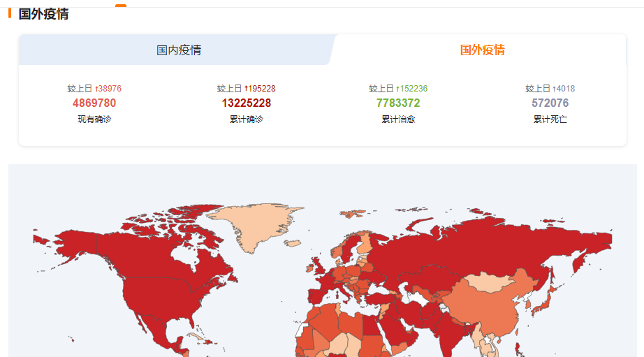
Task: Click the 累计治愈 count 7783372
Action: pos(398,103)
